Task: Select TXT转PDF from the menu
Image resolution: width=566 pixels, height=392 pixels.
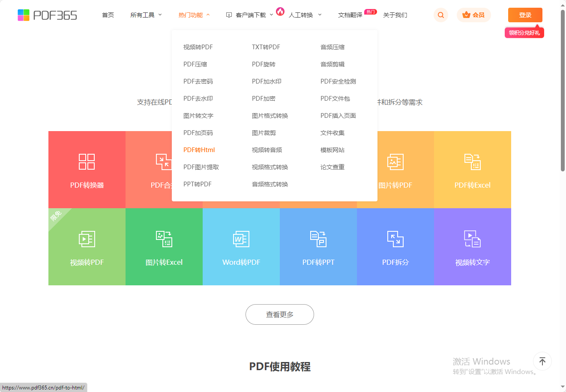Action: click(266, 47)
